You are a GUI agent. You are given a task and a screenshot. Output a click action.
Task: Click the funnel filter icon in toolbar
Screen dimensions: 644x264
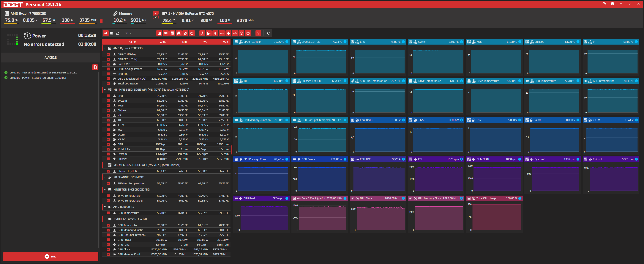point(258,33)
